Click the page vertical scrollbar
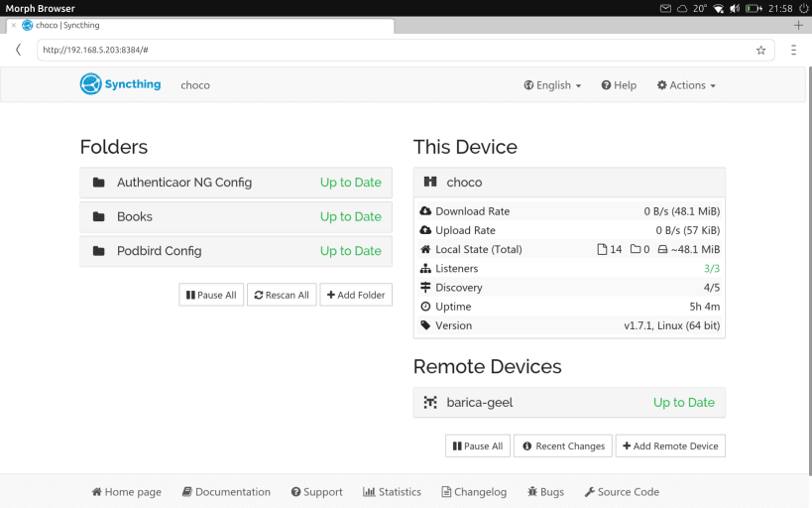 809,271
